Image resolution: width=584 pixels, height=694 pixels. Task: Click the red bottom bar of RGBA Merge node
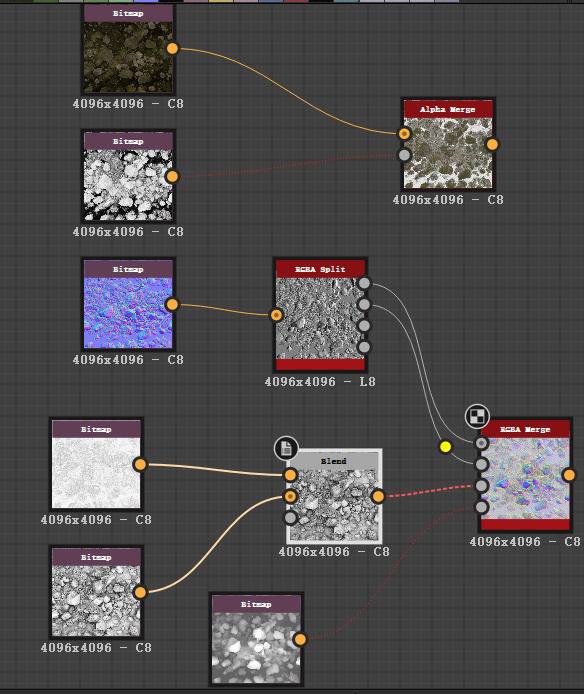(x=525, y=524)
